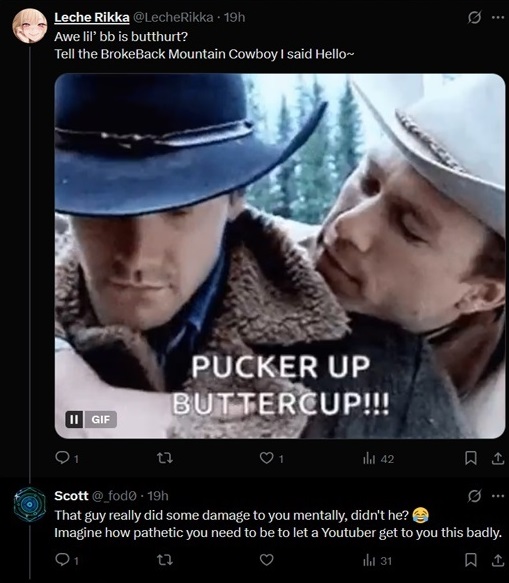Repost Leche Rikka's tweet
509x583 pixels.
click(164, 458)
